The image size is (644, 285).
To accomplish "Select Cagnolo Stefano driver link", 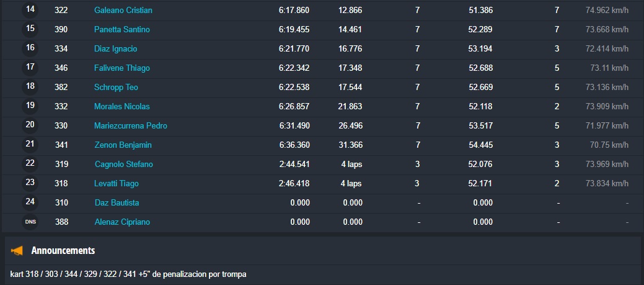I will (123, 165).
